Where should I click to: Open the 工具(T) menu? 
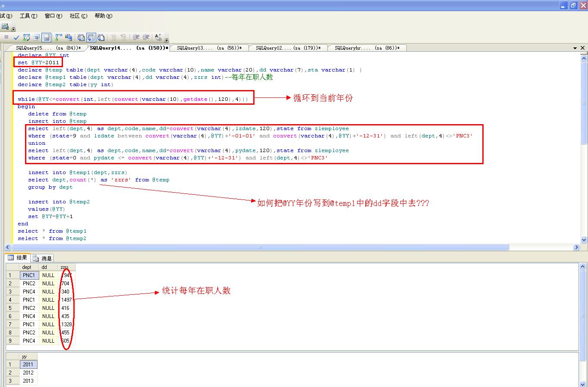point(28,16)
